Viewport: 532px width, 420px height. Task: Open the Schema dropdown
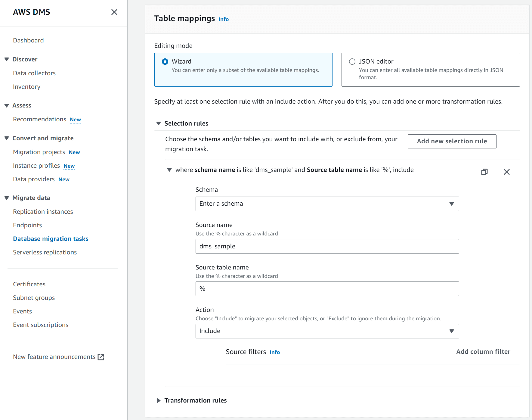click(x=327, y=204)
